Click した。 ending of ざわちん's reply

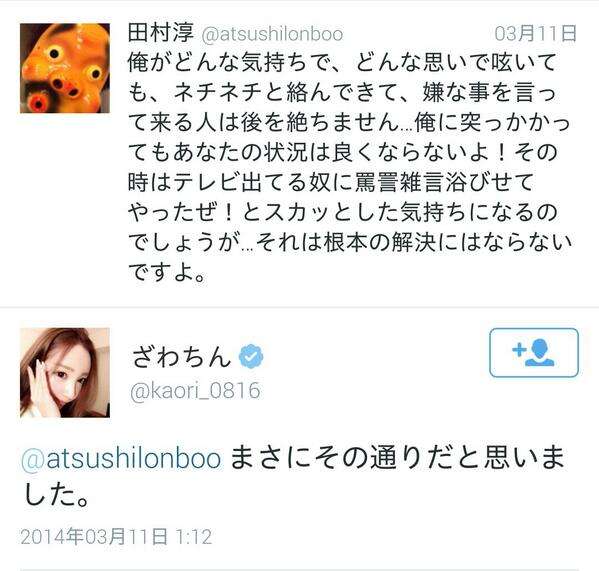pyautogui.click(x=55, y=496)
